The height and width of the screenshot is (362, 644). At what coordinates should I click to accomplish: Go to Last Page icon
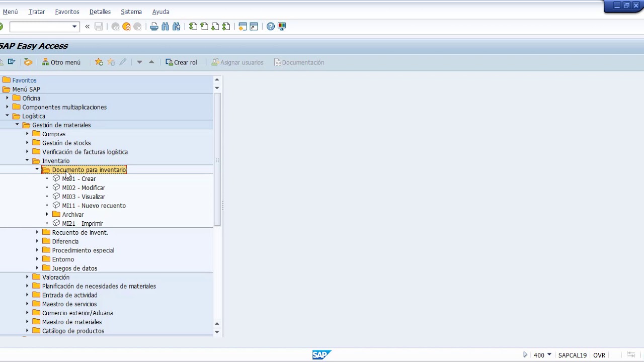coord(226,27)
